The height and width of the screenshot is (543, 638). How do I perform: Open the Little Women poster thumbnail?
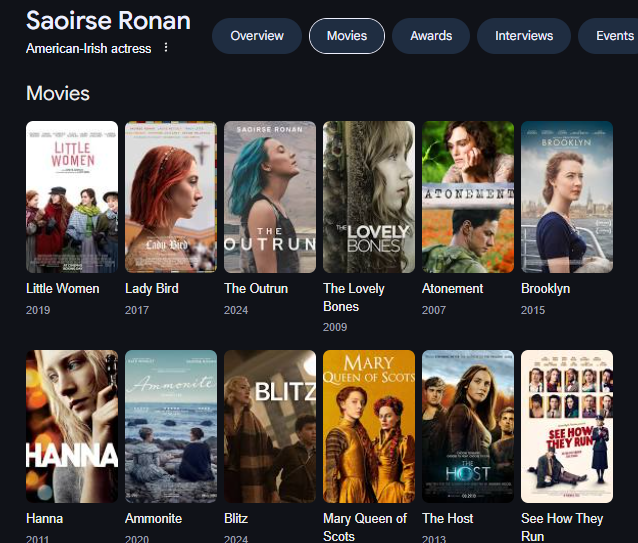point(72,197)
